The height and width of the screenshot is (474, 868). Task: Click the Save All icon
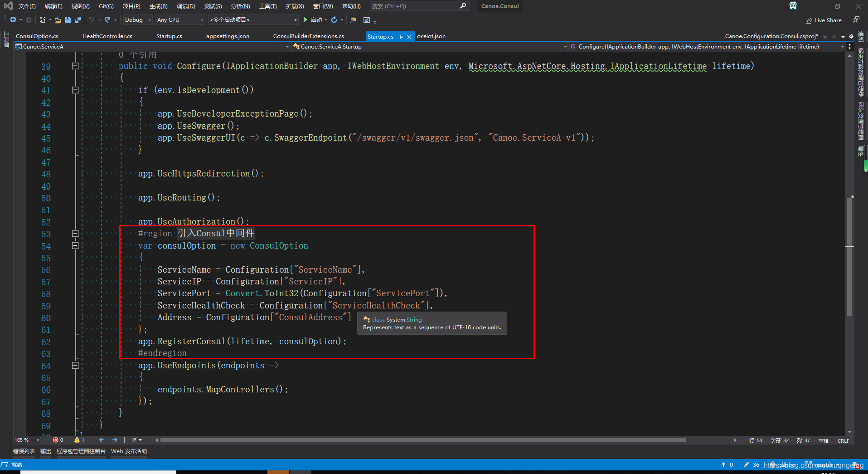(78, 20)
